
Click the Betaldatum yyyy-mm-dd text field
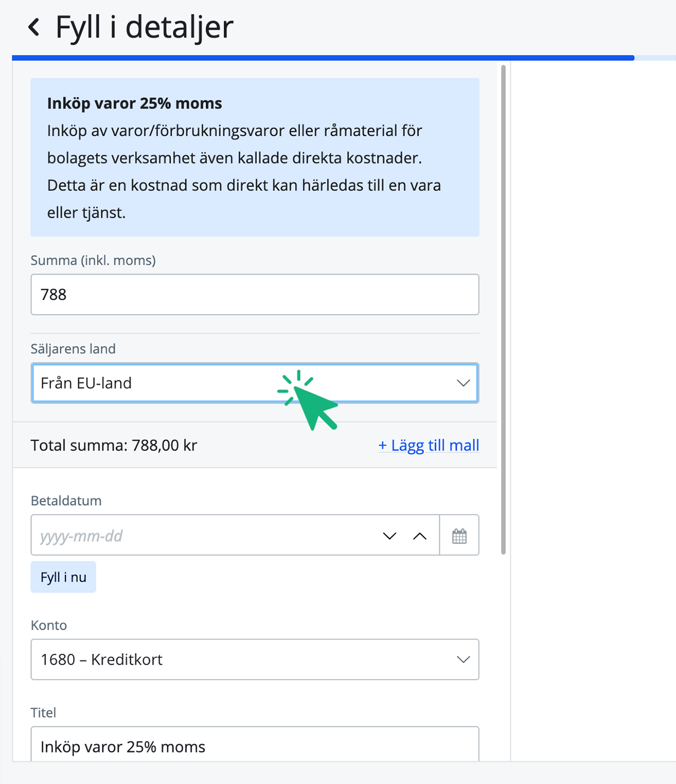pos(203,535)
